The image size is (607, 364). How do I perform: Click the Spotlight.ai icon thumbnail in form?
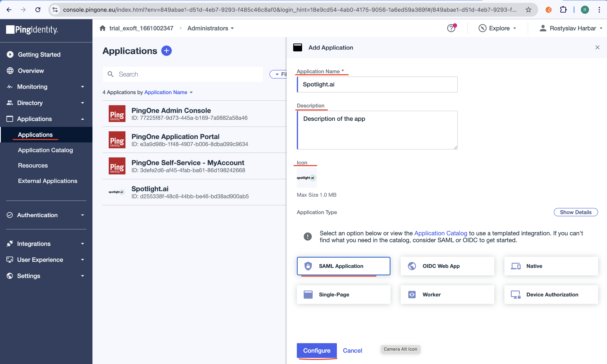coord(306,178)
